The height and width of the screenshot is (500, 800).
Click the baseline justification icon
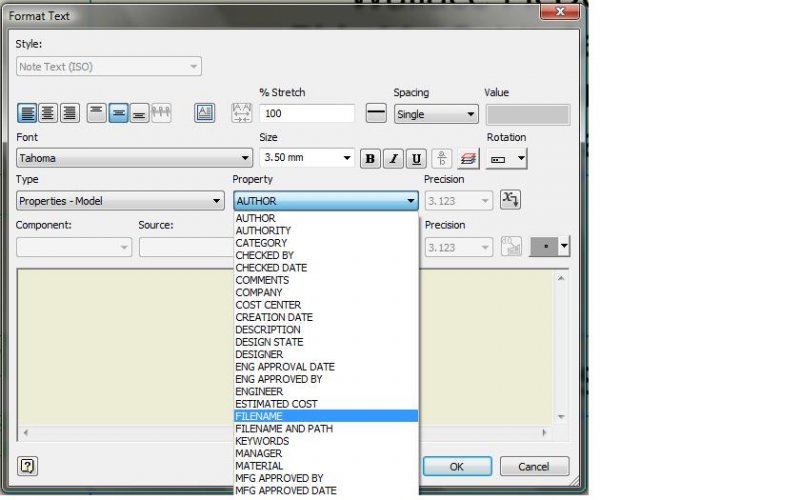pos(161,113)
